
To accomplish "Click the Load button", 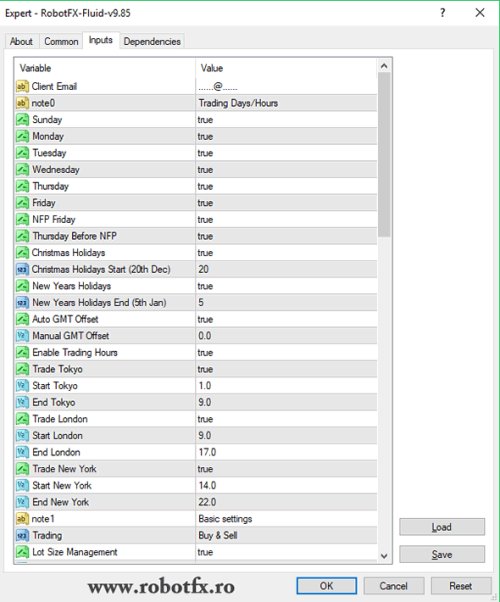I will (442, 527).
